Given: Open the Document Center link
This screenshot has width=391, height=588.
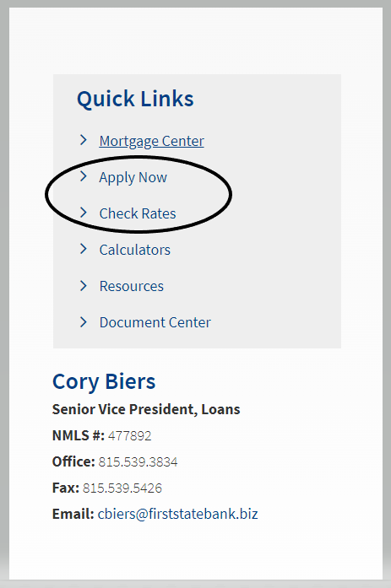Looking at the screenshot, I should 155,322.
